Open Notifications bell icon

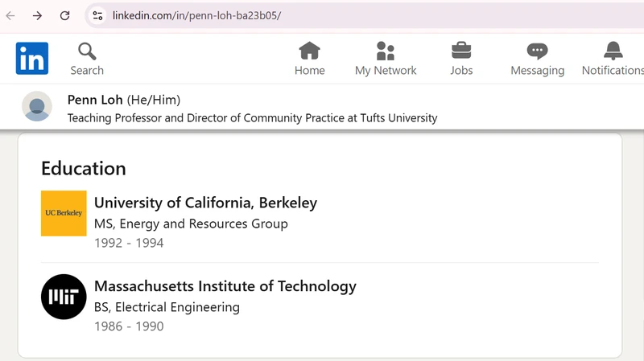click(x=613, y=51)
